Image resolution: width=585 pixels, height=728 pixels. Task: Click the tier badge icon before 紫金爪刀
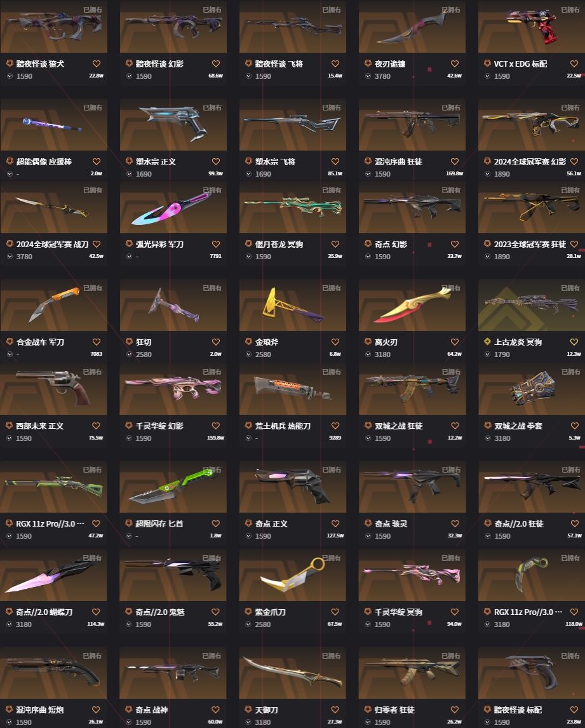(248, 612)
